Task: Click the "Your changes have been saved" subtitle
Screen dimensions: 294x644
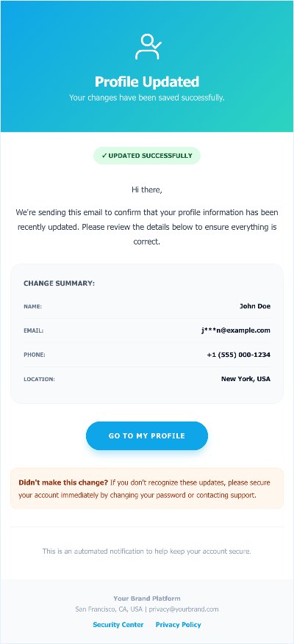Action: (x=147, y=98)
